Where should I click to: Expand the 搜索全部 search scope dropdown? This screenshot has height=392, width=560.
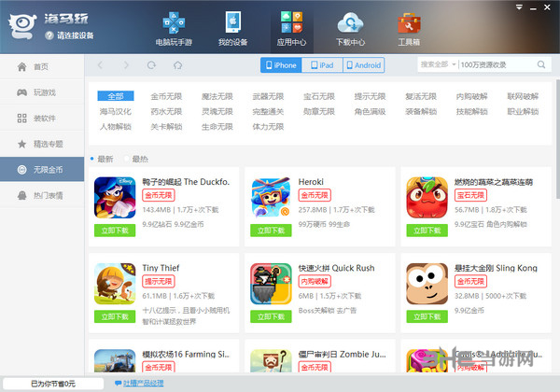(x=439, y=64)
